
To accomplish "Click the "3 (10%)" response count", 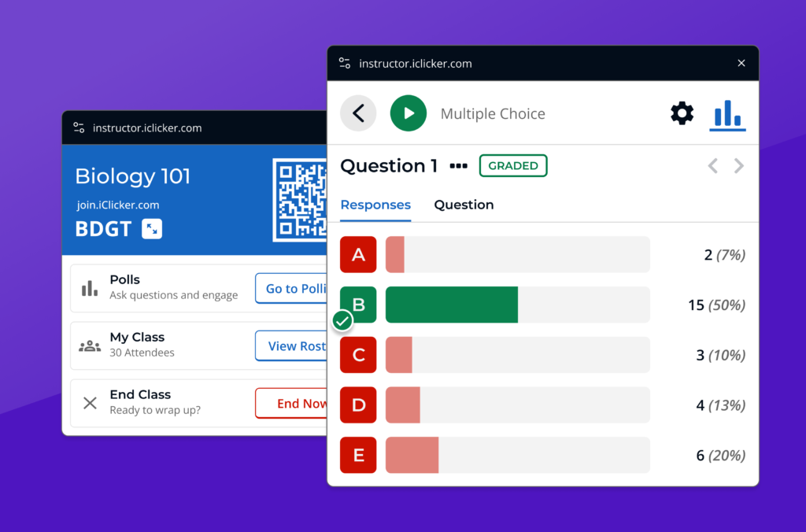I will [721, 355].
